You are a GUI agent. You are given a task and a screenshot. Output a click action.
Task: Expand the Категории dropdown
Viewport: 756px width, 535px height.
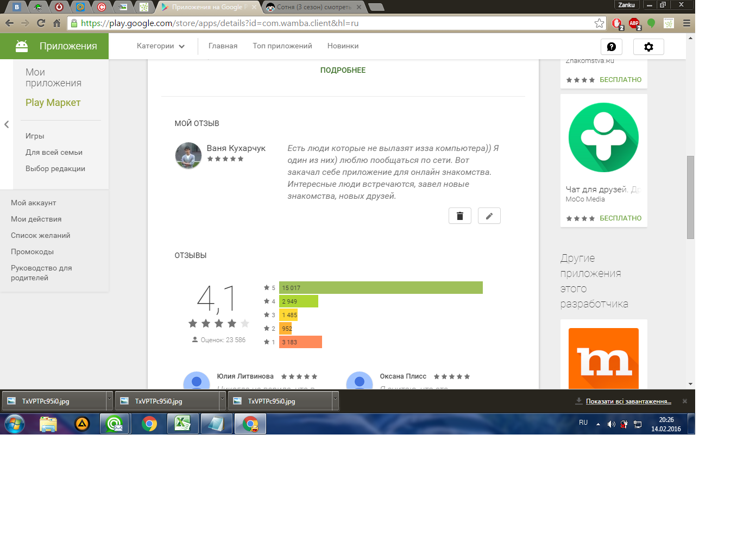click(x=161, y=46)
